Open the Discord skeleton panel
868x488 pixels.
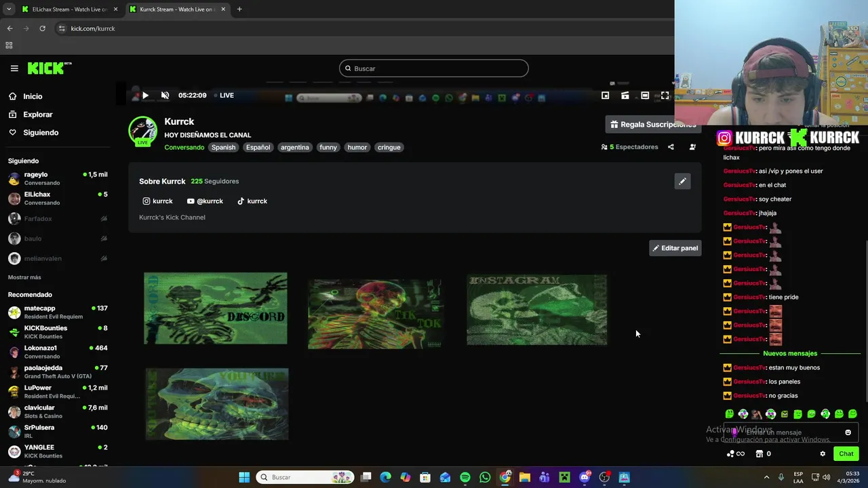pos(216,308)
